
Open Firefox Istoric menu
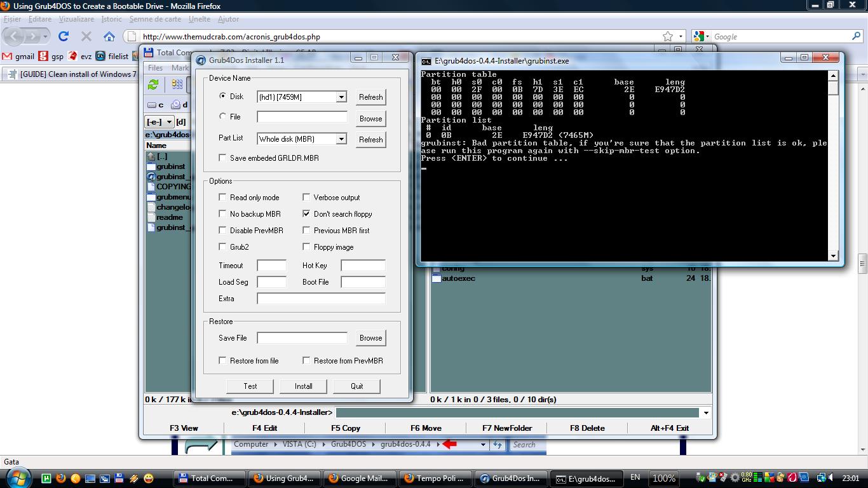(x=112, y=19)
